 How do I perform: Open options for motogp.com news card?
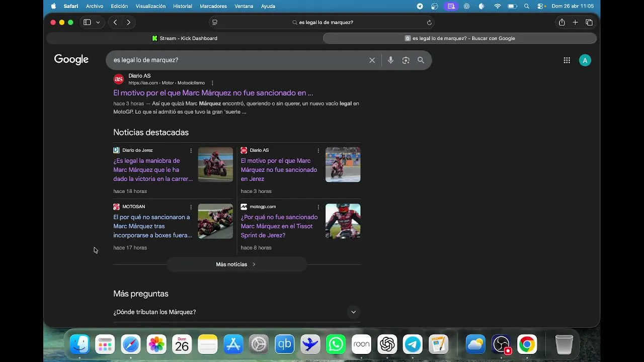click(x=318, y=207)
